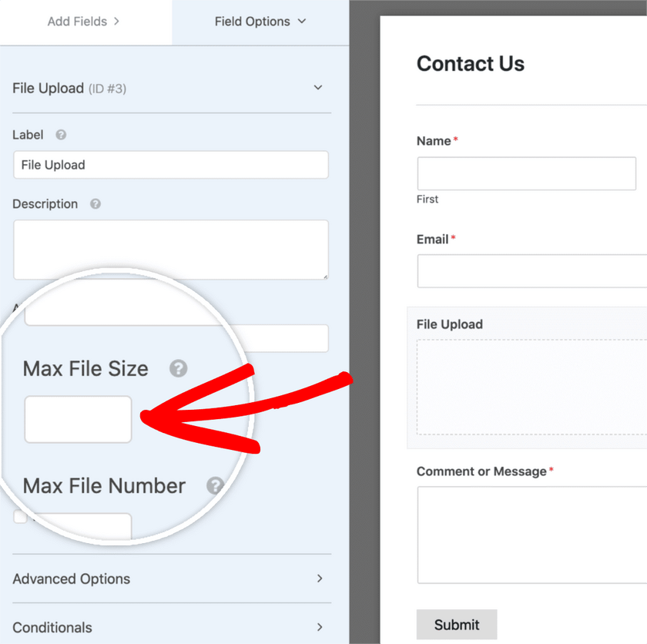647x644 pixels.
Task: Expand the Conditionals section
Action: (x=172, y=627)
